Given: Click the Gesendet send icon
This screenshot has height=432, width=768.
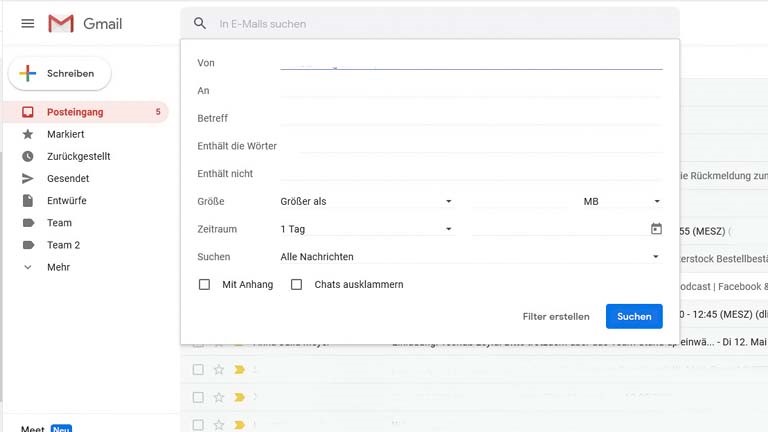Looking at the screenshot, I should 28,178.
